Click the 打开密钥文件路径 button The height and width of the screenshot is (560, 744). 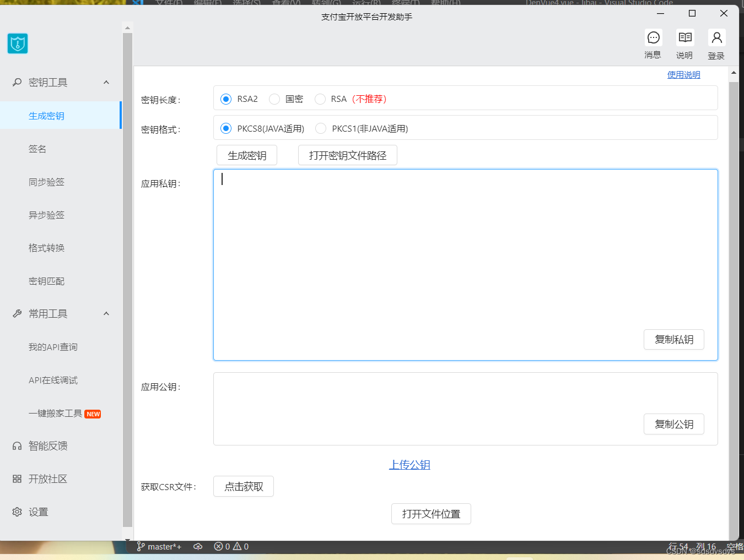[348, 155]
